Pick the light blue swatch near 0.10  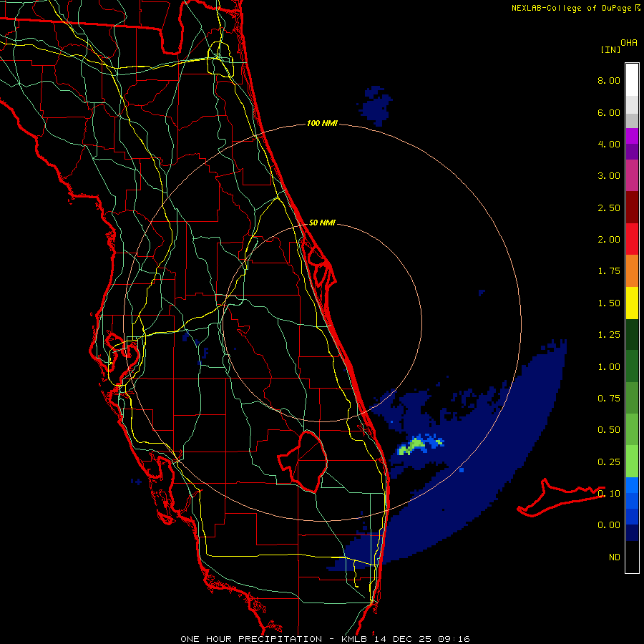(632, 485)
